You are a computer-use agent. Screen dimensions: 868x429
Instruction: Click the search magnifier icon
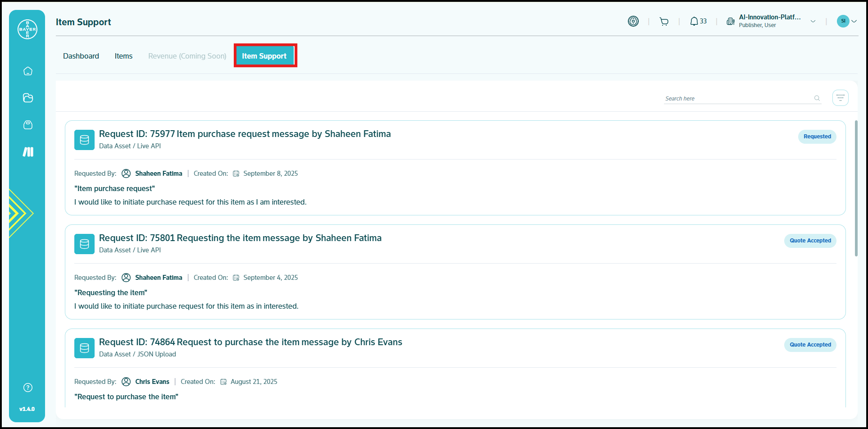tap(817, 98)
